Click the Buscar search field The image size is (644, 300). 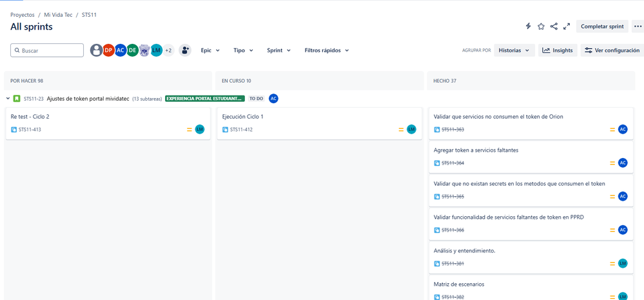[x=47, y=50]
